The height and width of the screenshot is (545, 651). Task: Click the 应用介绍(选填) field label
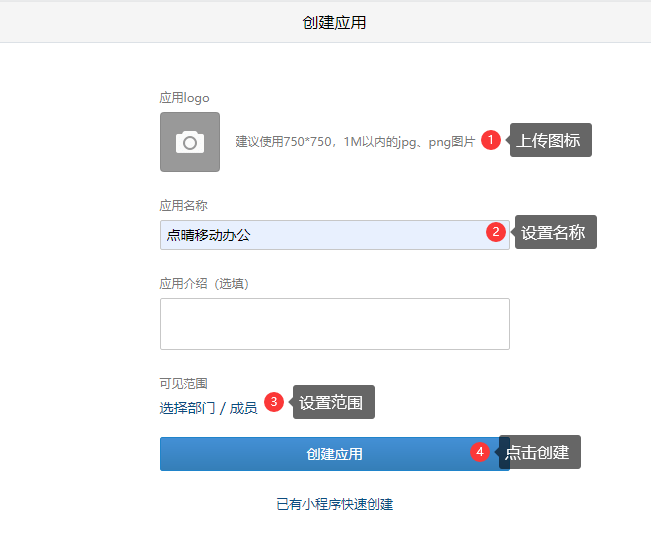coord(204,283)
